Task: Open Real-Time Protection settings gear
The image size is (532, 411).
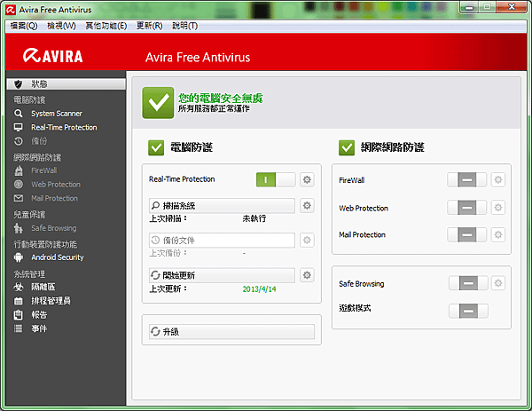Action: point(307,179)
